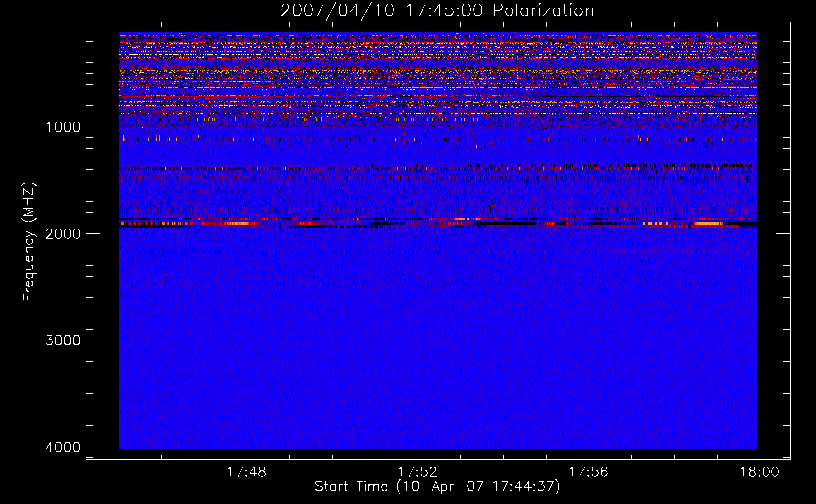Click the uniform blue region at 3000 MHz, 17:52
Screen dimensions: 816x504
(418, 340)
